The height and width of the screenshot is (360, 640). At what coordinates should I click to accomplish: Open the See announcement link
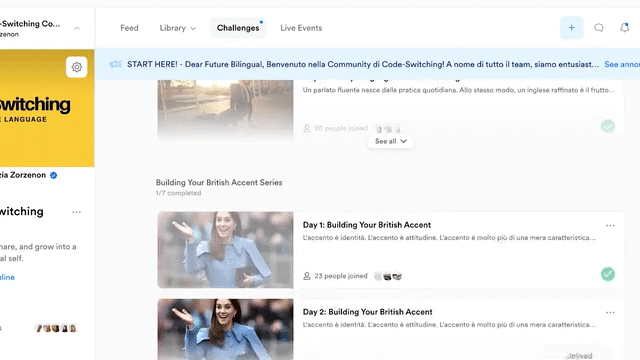point(622,64)
